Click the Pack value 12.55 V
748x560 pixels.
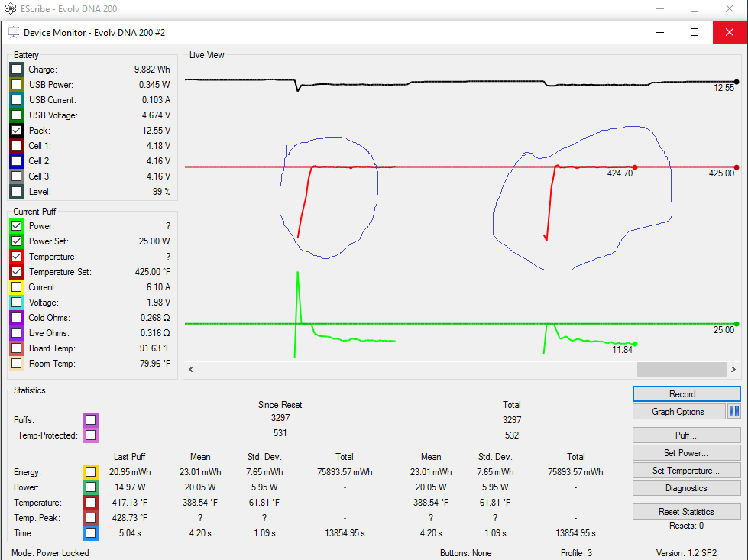(156, 130)
